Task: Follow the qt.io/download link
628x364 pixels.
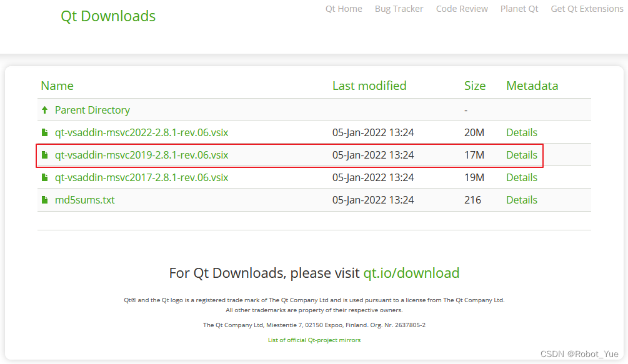Action: (411, 273)
